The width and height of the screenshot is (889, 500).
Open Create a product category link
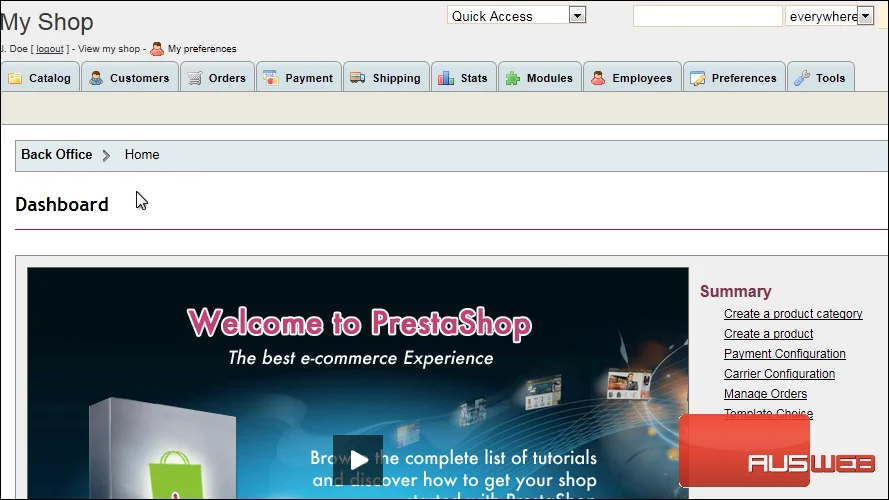coord(793,313)
